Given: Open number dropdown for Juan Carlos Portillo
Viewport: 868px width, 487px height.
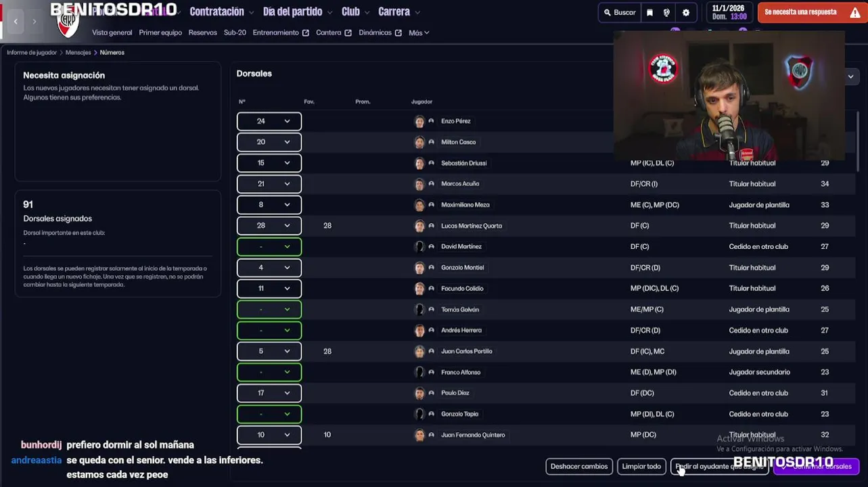Looking at the screenshot, I should pos(269,352).
